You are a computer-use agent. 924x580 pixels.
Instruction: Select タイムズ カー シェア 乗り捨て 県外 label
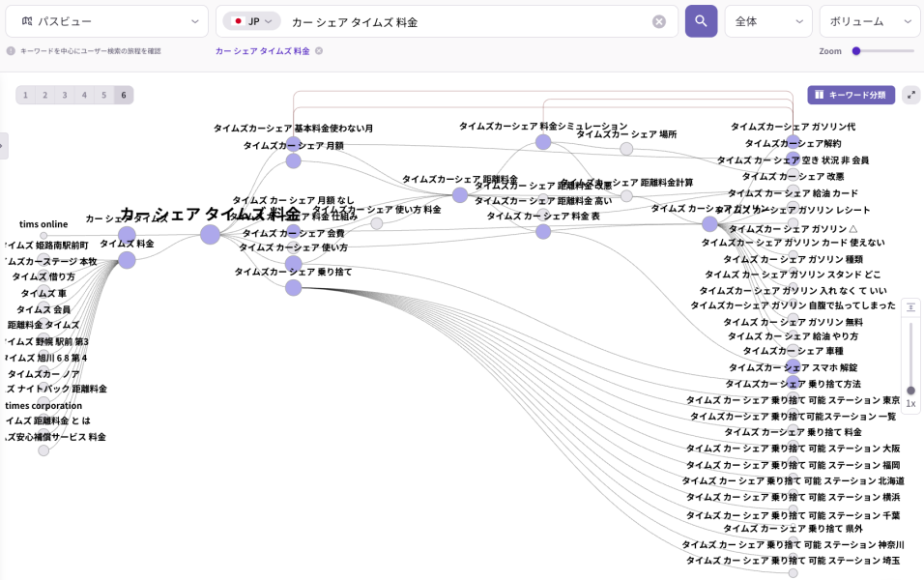pos(794,529)
